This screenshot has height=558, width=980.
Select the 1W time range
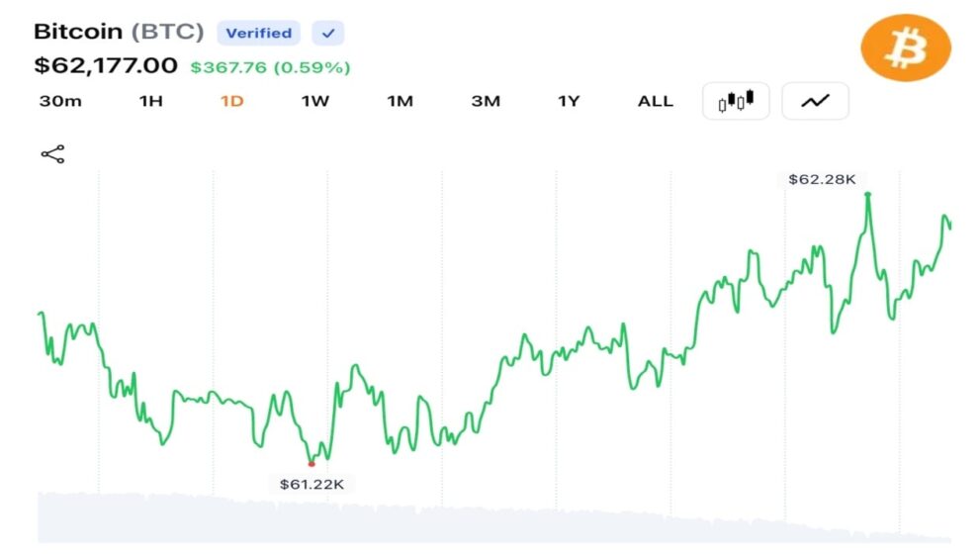[315, 101]
